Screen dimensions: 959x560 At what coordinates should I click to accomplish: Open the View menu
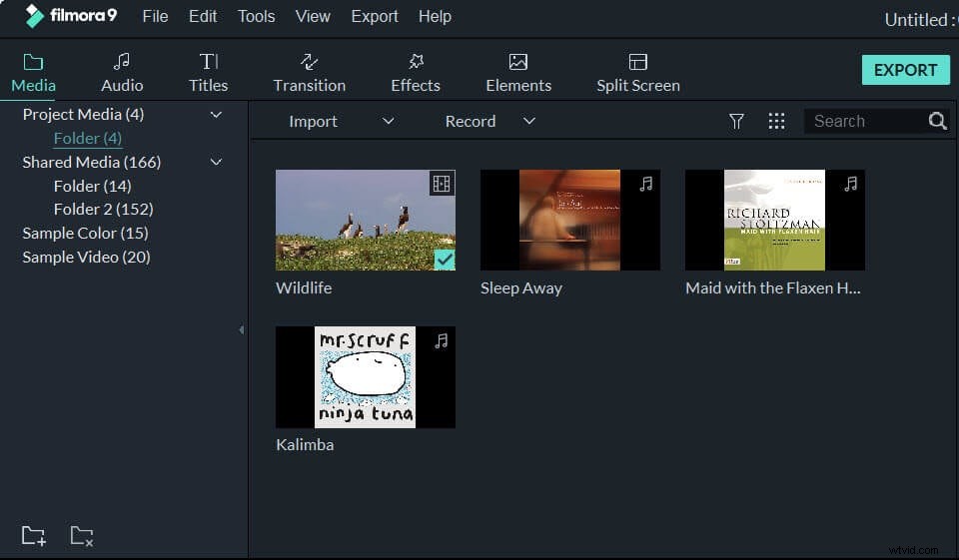click(313, 17)
